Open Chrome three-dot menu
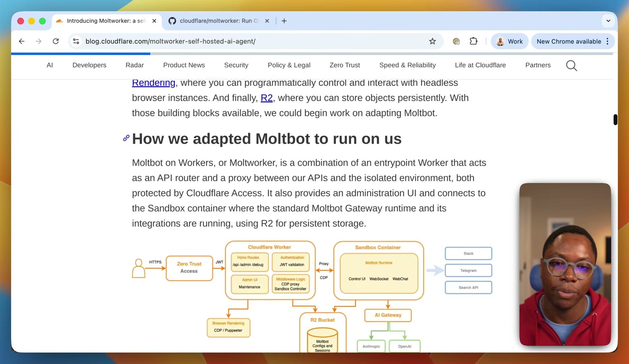This screenshot has width=629, height=364. click(x=607, y=41)
